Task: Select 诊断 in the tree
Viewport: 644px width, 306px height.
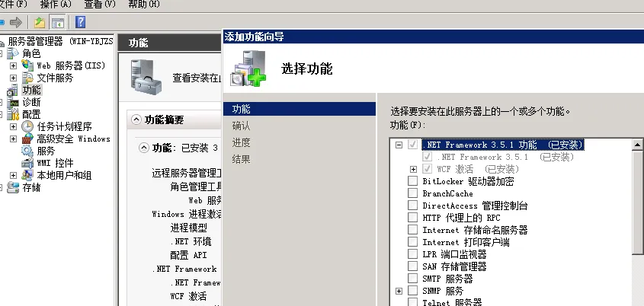Action: [x=31, y=102]
